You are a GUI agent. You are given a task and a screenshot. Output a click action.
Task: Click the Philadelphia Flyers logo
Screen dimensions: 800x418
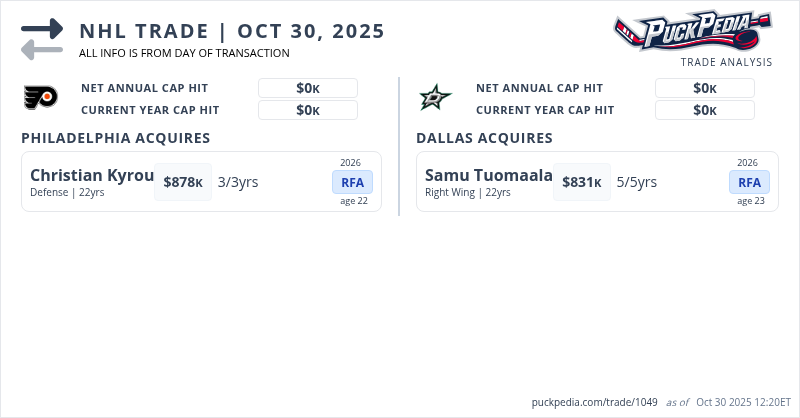(x=41, y=98)
